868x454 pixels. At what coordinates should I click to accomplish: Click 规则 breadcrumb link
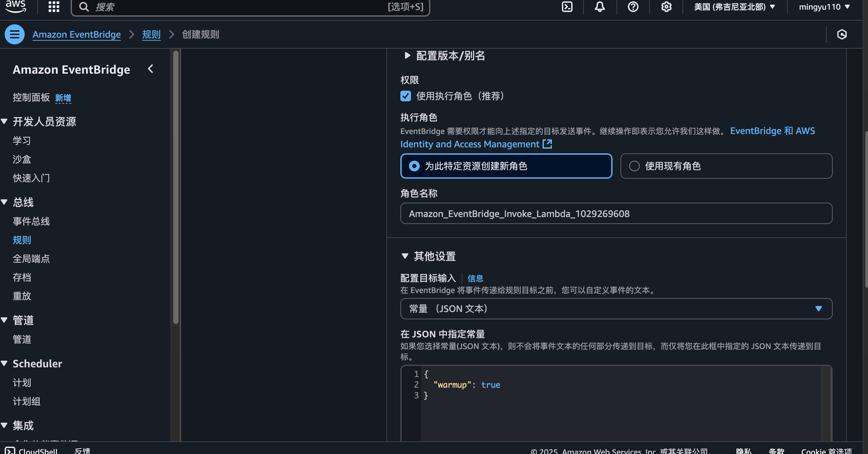pos(151,34)
